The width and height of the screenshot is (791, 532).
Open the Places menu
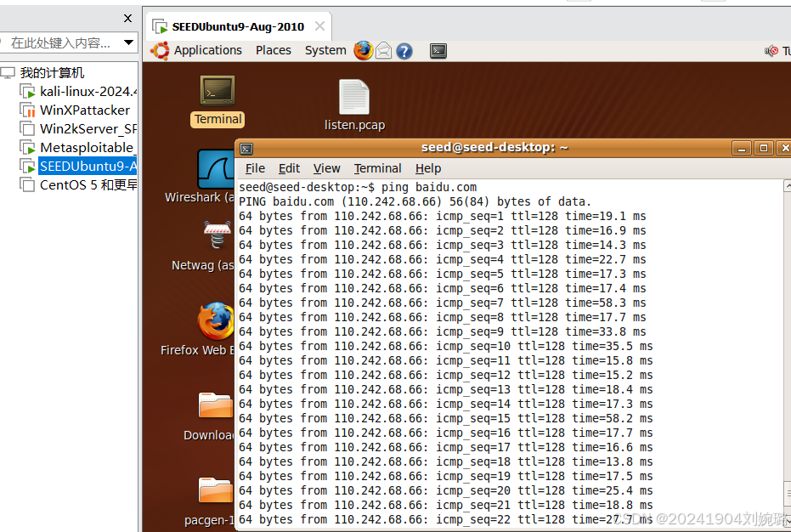tap(274, 50)
